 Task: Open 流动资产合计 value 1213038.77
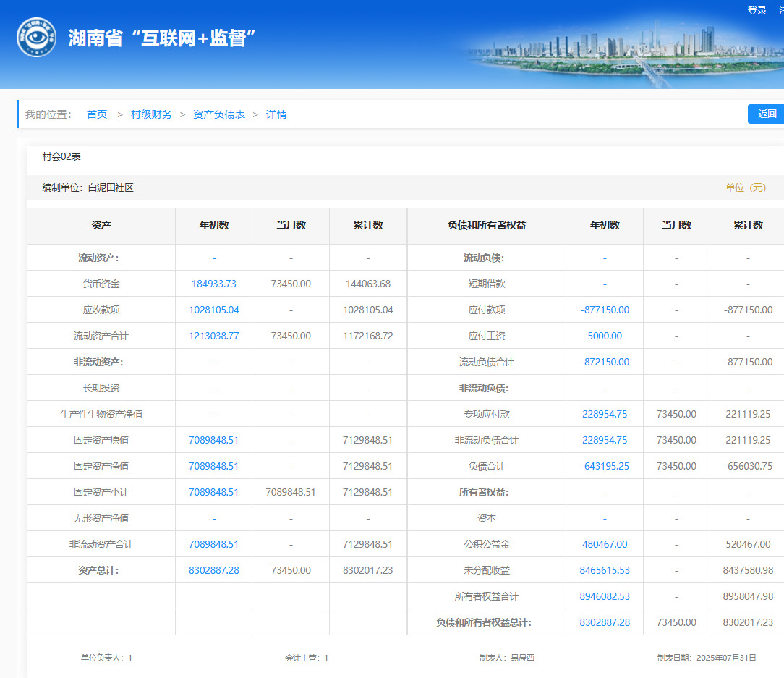pyautogui.click(x=213, y=336)
